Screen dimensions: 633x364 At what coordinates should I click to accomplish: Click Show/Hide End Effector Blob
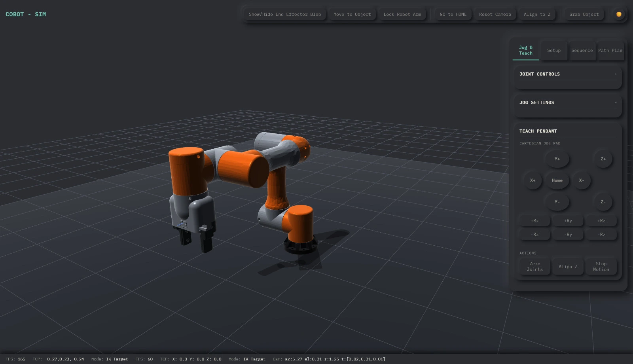coord(285,14)
